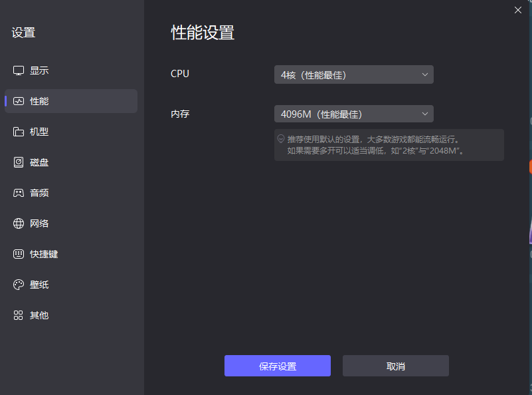The image size is (532, 395).
Task: Click the 保存设置 (Save Settings) button
Action: (277, 366)
